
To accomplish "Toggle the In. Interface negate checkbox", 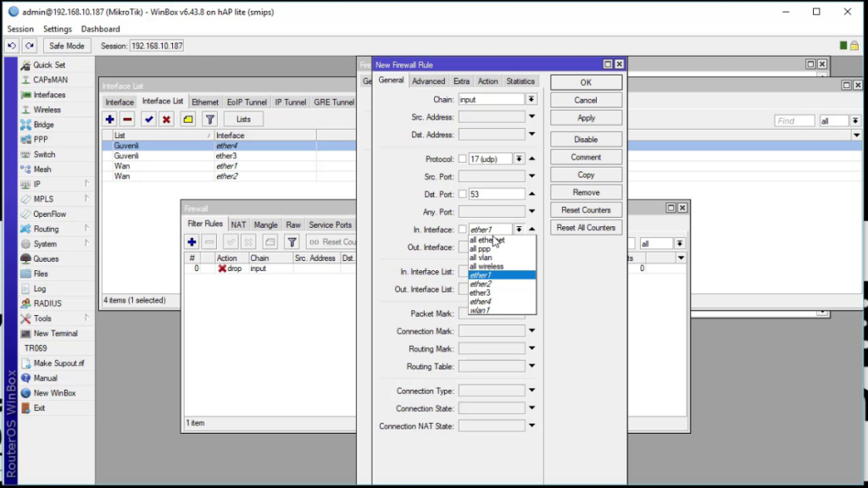I will pos(462,230).
